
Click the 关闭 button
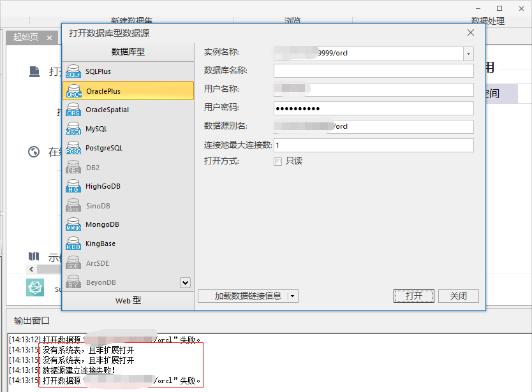pyautogui.click(x=459, y=296)
